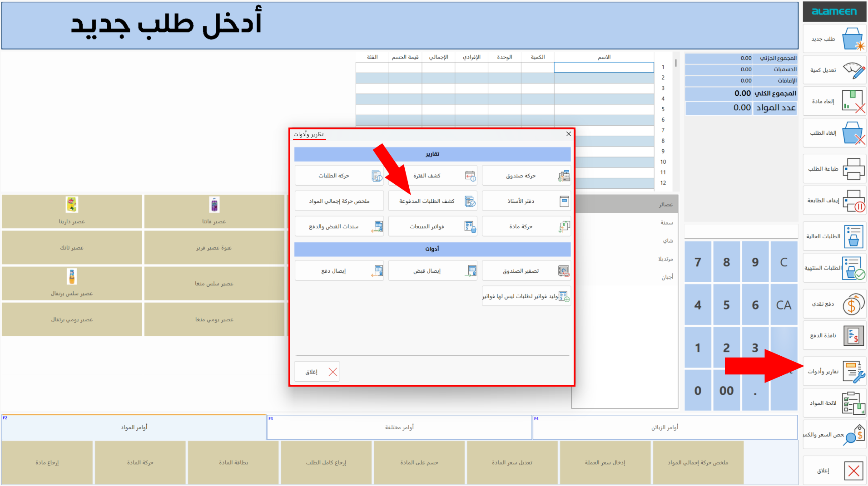Click return whole order button (إرجاع كامل الطلب)
Viewport: 868px width, 486px height.
pos(326,462)
